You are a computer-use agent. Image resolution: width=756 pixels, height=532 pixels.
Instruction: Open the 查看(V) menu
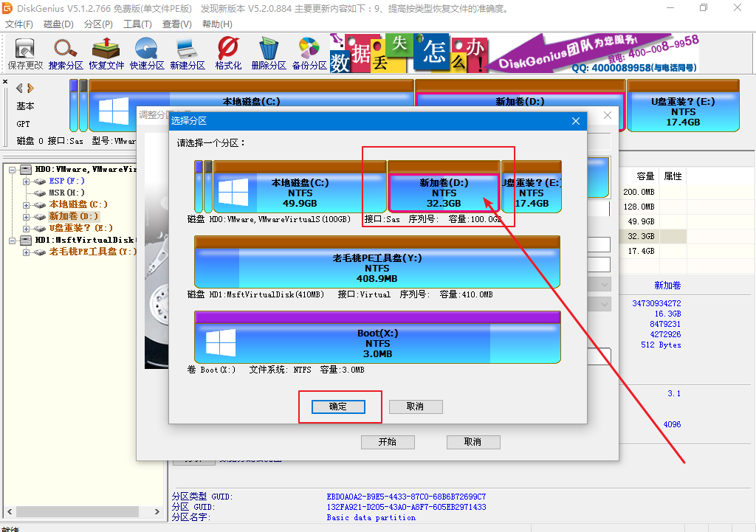tap(177, 24)
